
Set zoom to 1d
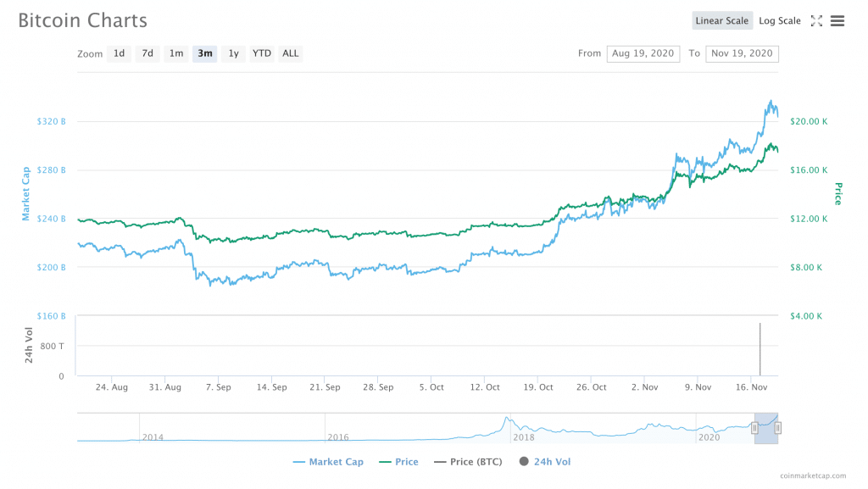(120, 53)
